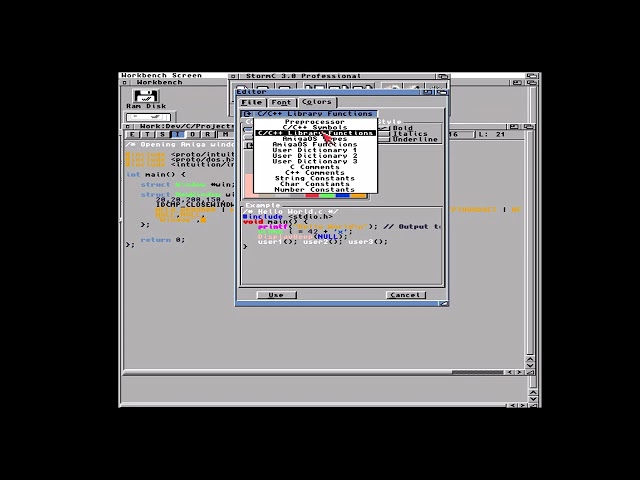Click the Workbench window's scroll left arrow
The width and height of the screenshot is (640, 480).
(513, 405)
